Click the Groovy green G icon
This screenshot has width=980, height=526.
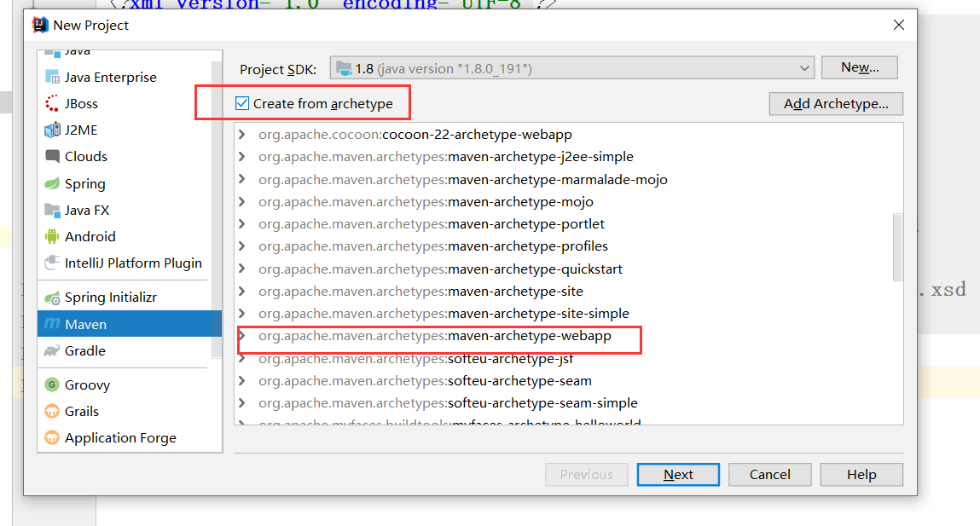[x=53, y=384]
